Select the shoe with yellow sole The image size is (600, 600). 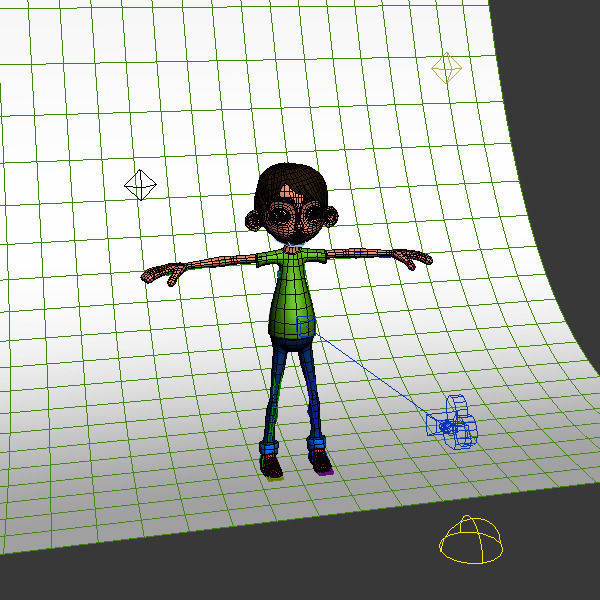[x=271, y=466]
